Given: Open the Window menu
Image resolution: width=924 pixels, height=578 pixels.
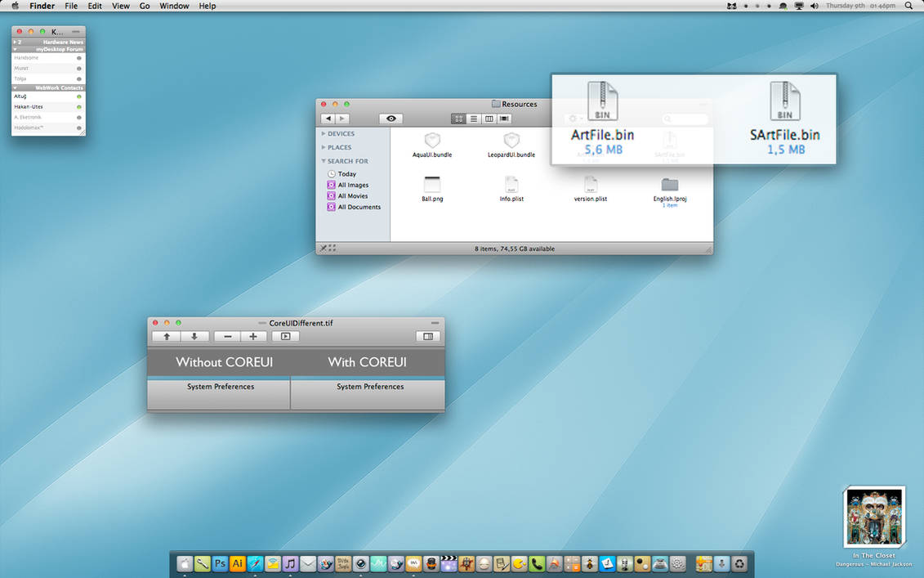Looking at the screenshot, I should [175, 6].
